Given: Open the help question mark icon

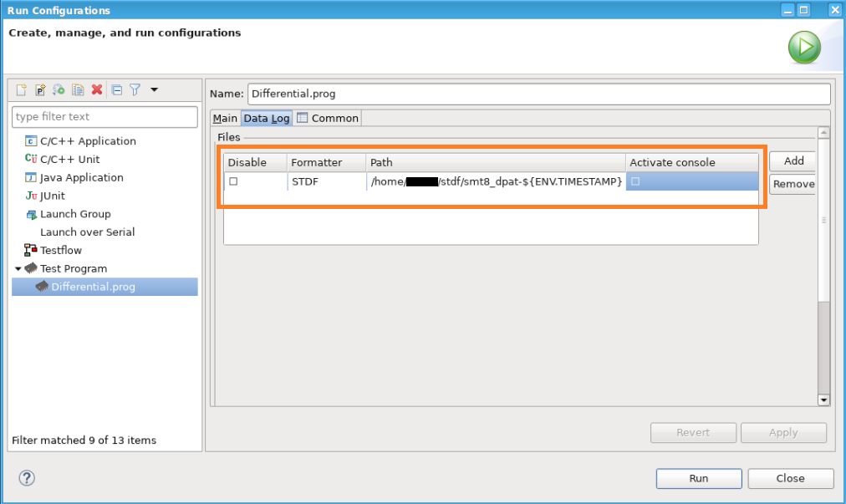Looking at the screenshot, I should pyautogui.click(x=26, y=477).
